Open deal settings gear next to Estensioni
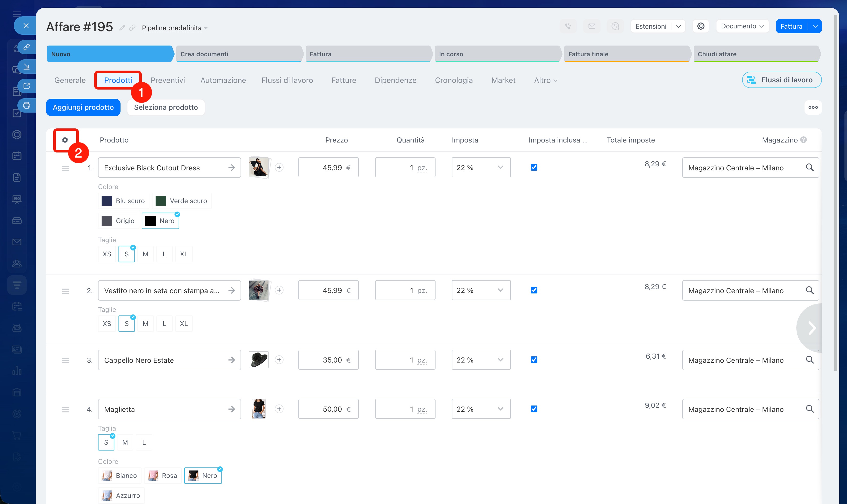This screenshot has height=504, width=847. pyautogui.click(x=701, y=26)
